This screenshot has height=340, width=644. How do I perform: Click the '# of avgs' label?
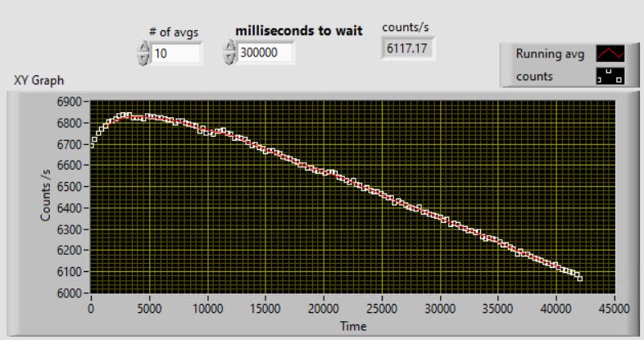[x=174, y=32]
